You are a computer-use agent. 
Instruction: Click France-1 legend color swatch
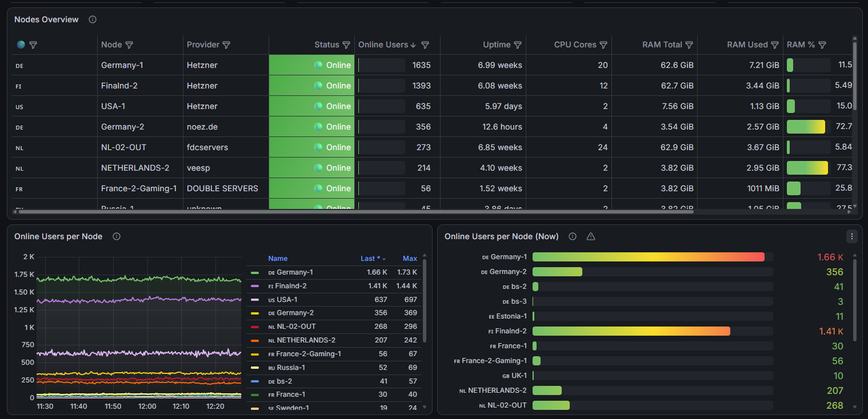pos(255,394)
